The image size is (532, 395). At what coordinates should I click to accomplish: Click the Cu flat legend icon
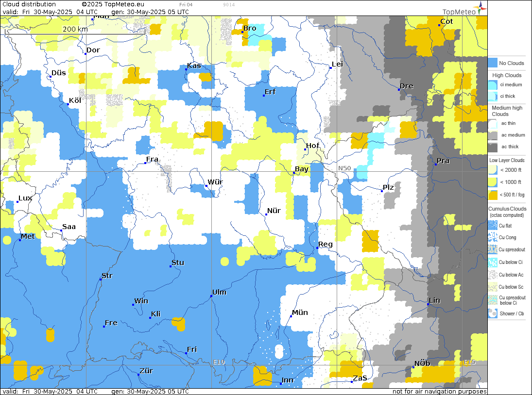[x=493, y=226]
